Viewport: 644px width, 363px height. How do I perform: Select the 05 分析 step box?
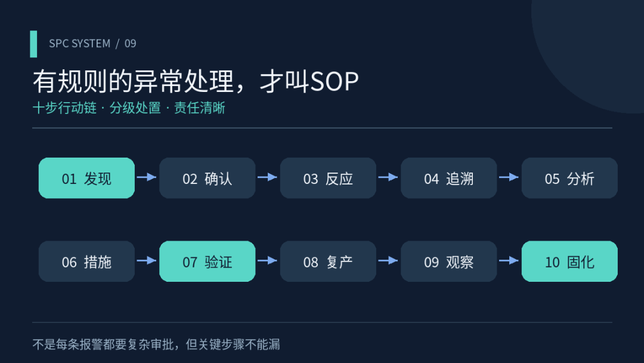click(x=569, y=178)
